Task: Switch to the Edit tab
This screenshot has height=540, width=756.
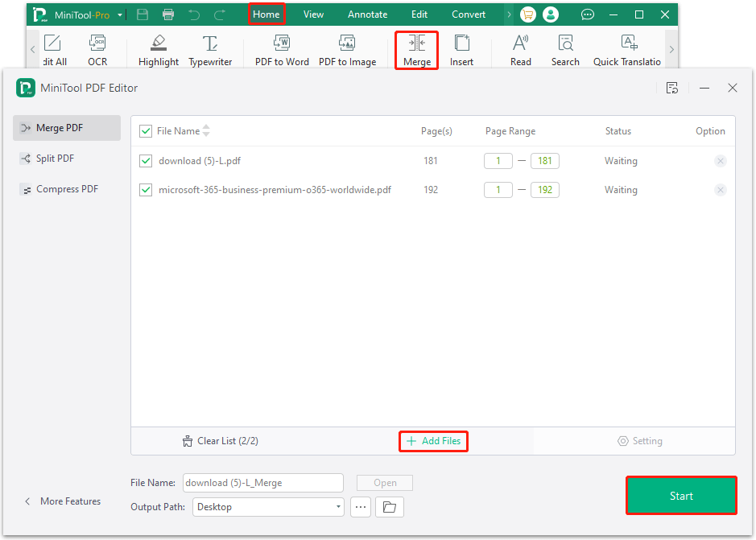Action: pyautogui.click(x=419, y=14)
